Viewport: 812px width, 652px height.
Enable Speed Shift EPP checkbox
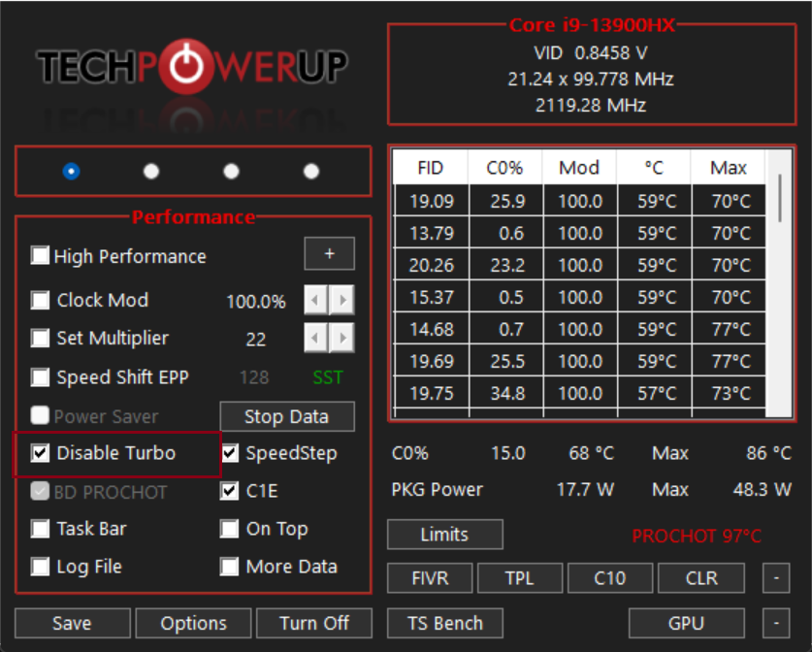point(40,377)
